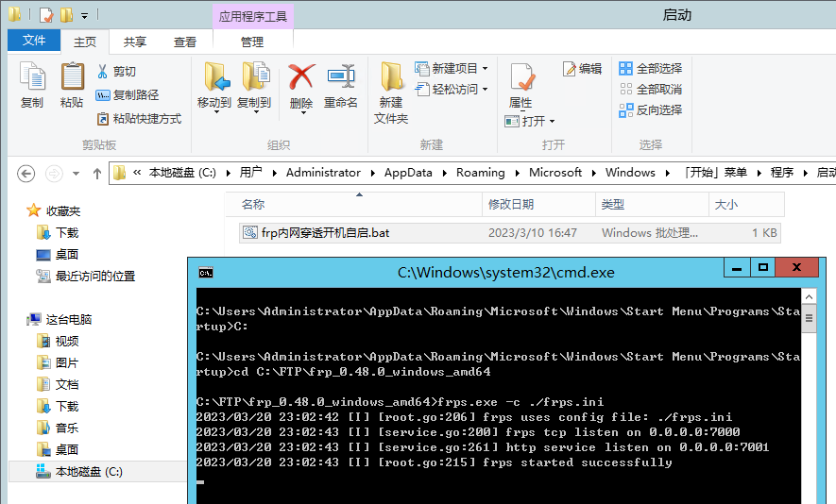836x504 pixels.
Task: Maximize the cmd.exe window
Action: pyautogui.click(x=763, y=267)
